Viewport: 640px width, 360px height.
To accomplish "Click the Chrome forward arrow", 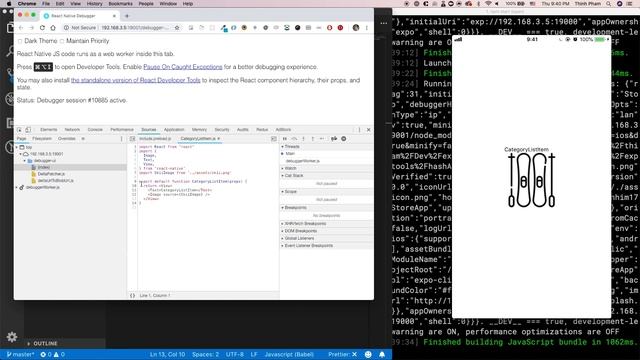I will [x=31, y=28].
